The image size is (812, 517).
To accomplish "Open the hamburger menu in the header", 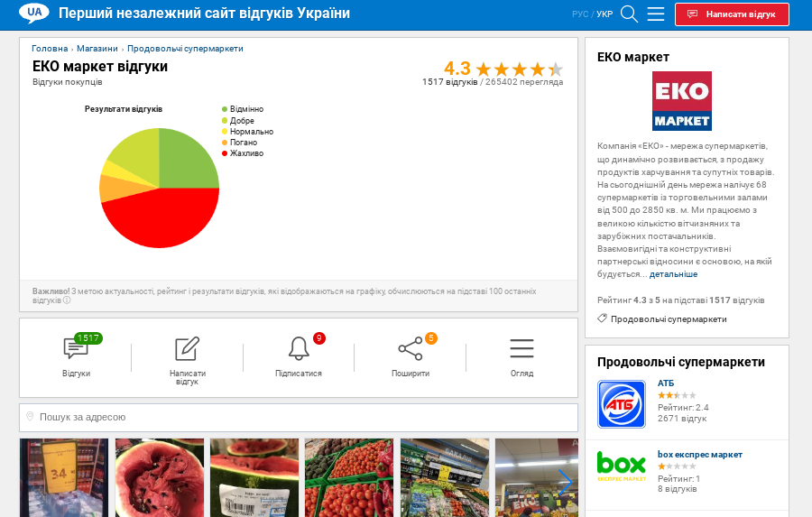I will point(656,14).
